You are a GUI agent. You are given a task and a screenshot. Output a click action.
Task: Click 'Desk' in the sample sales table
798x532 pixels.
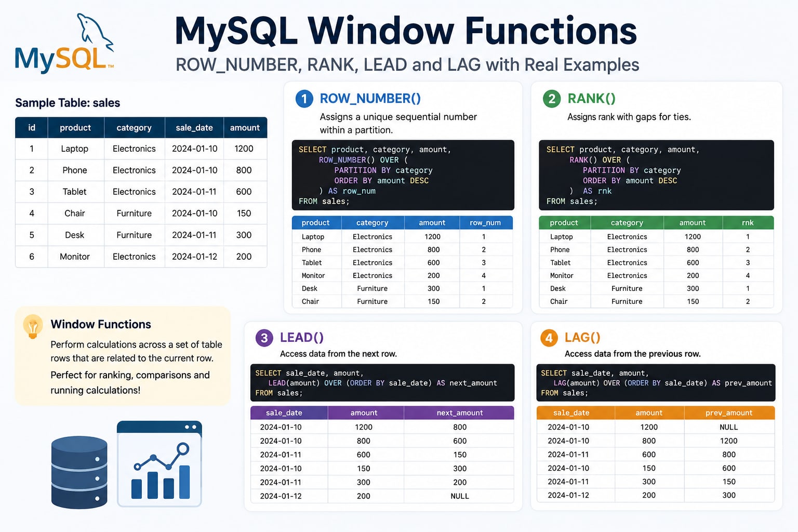(75, 235)
